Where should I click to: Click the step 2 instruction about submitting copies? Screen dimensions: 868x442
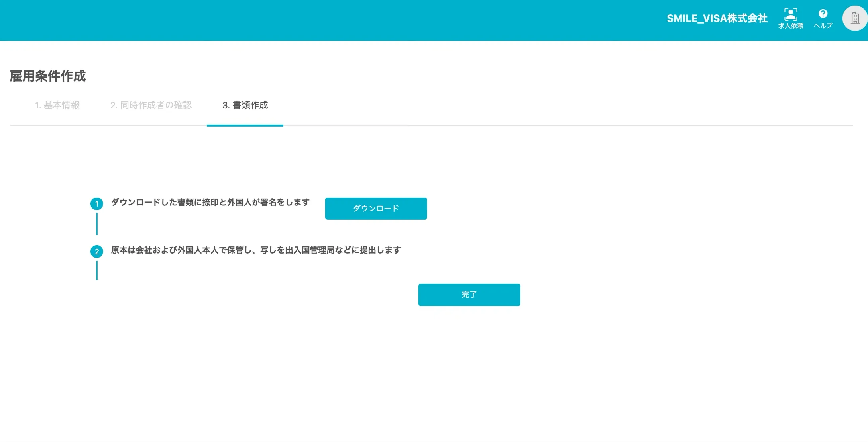(x=255, y=250)
